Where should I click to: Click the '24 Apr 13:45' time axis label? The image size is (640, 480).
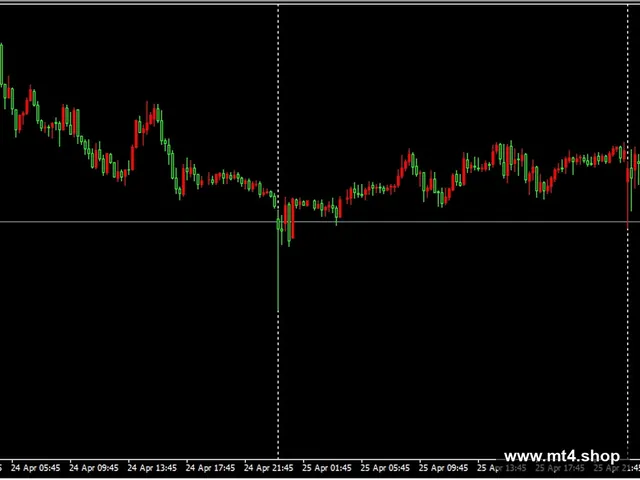tap(152, 468)
